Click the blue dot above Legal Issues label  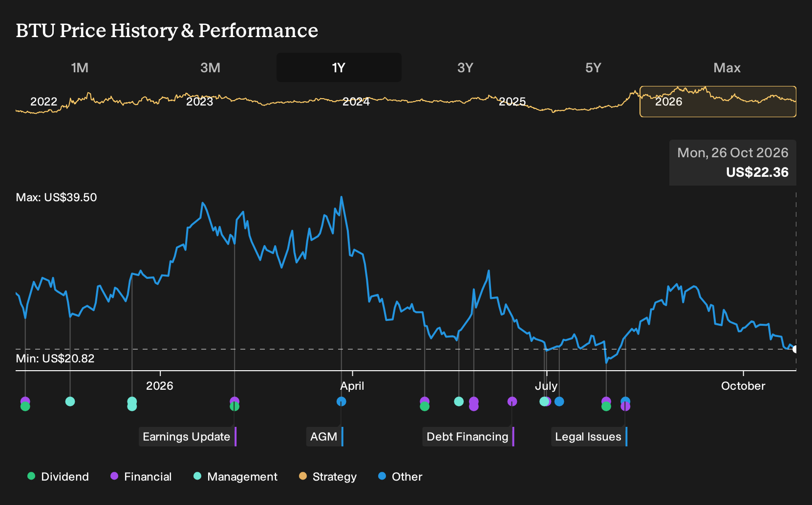(625, 401)
